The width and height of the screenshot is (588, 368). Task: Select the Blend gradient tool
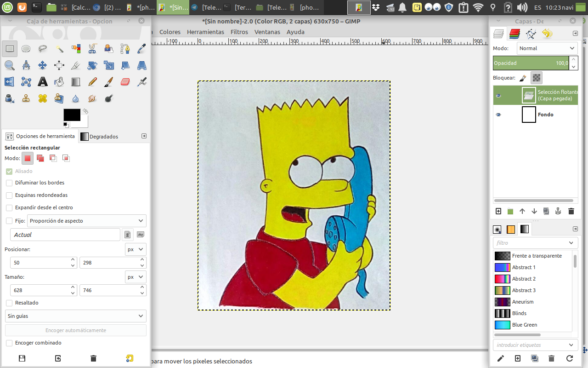click(x=76, y=81)
